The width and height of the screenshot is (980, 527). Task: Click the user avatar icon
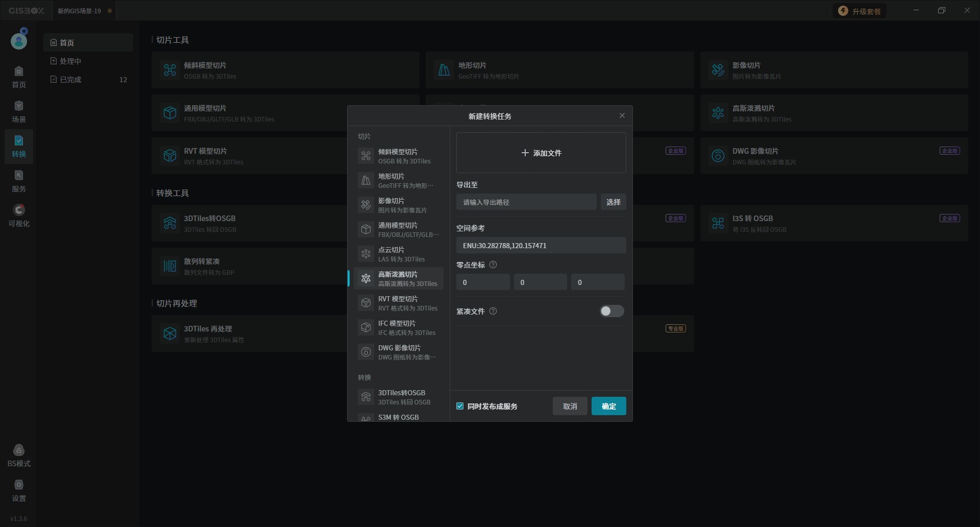pyautogui.click(x=19, y=40)
